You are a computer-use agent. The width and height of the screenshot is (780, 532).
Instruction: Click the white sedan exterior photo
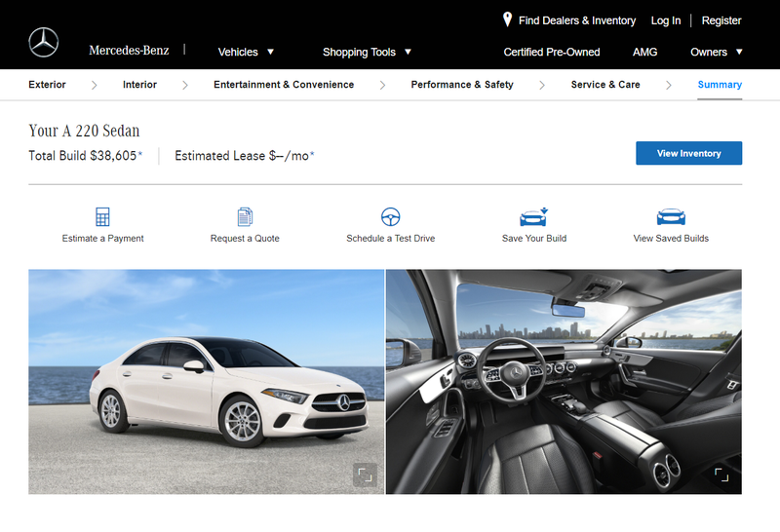(x=206, y=381)
